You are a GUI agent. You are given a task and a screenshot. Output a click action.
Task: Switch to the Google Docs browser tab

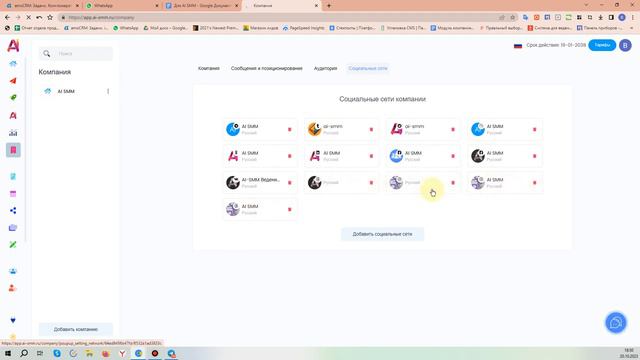[202, 6]
